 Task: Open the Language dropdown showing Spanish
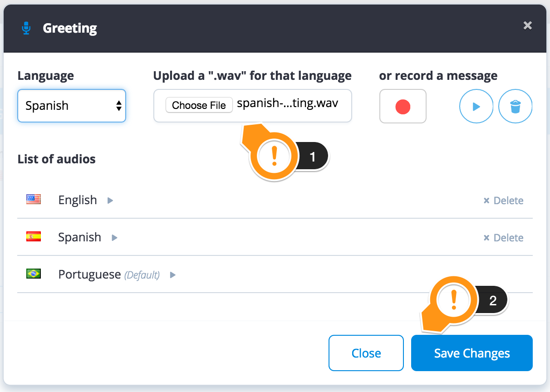72,106
